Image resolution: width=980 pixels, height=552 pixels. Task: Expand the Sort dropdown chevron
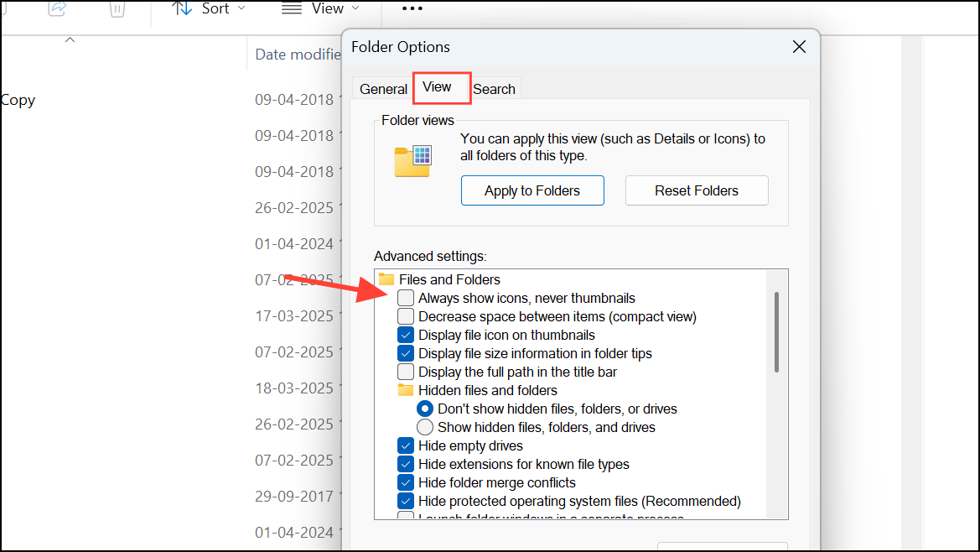click(242, 8)
